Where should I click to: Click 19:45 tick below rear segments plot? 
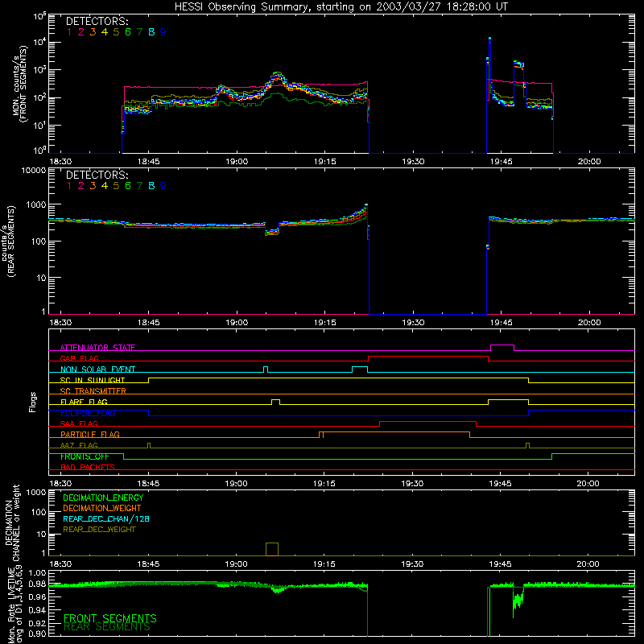pyautogui.click(x=502, y=323)
